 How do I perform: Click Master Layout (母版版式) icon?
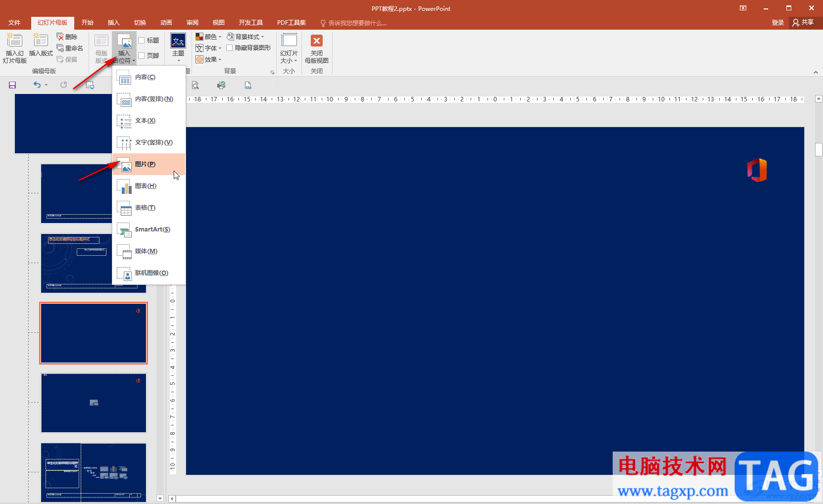pyautogui.click(x=101, y=48)
